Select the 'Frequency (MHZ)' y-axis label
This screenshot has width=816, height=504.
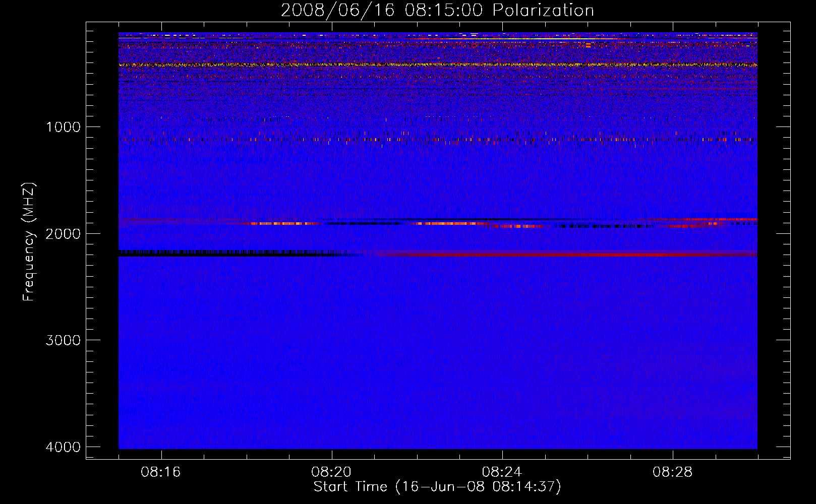[29, 242]
